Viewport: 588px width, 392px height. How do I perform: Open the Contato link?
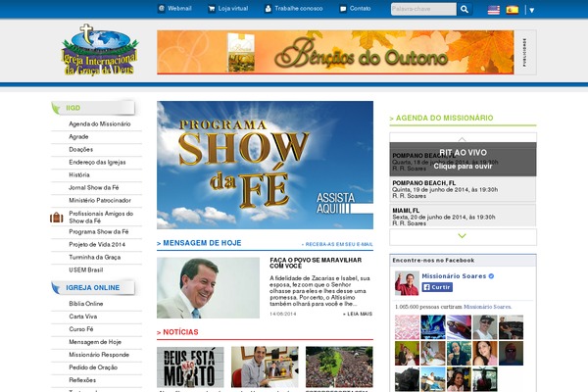click(x=360, y=8)
